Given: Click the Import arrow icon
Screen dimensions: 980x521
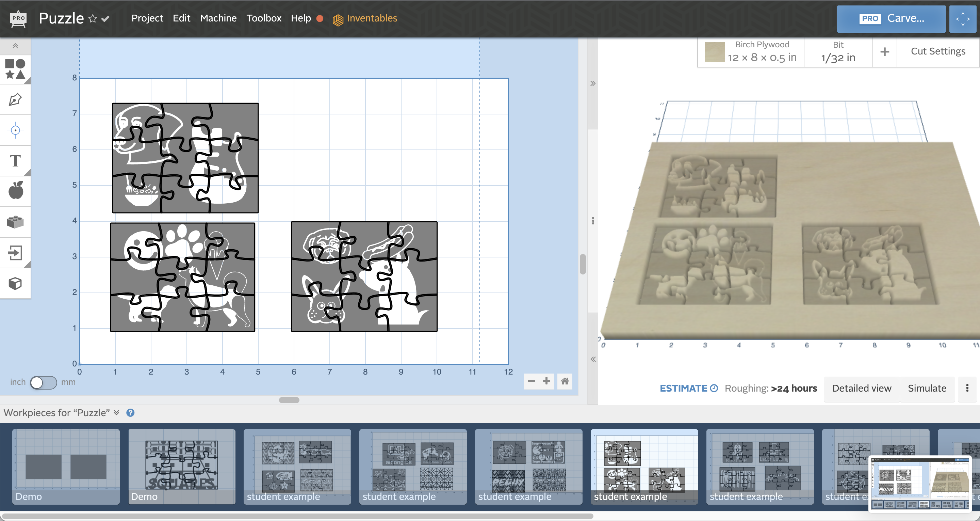Looking at the screenshot, I should pyautogui.click(x=15, y=253).
